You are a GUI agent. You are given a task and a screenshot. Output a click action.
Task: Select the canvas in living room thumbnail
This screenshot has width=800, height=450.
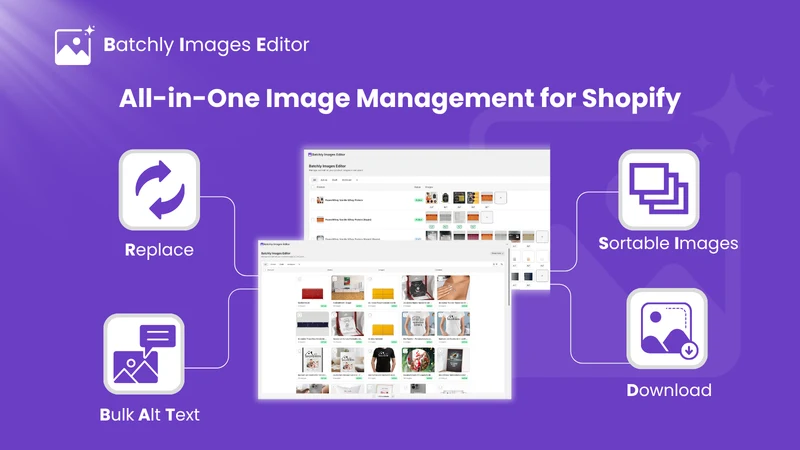coord(347,360)
